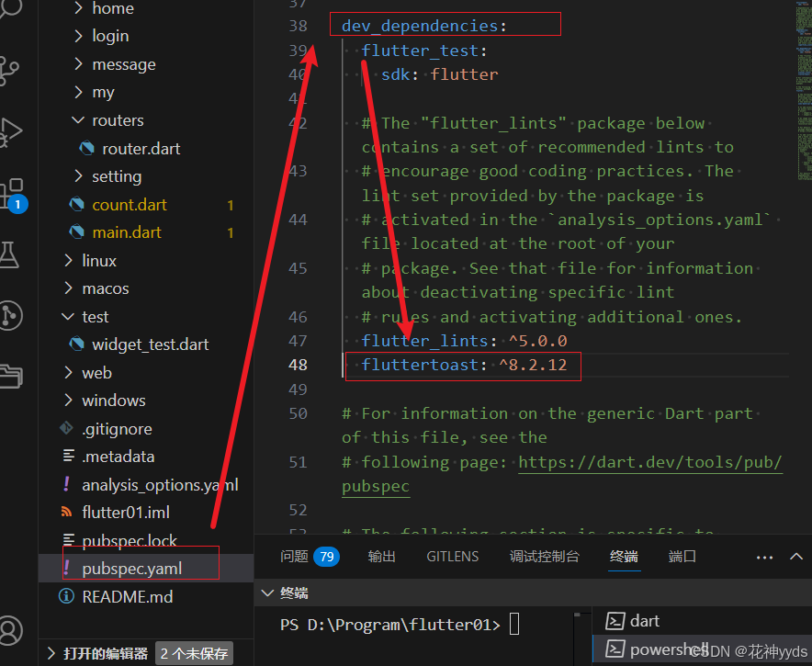This screenshot has width=812, height=666.
Task: Expand the 打开的编辑器 section
Action: 51,653
